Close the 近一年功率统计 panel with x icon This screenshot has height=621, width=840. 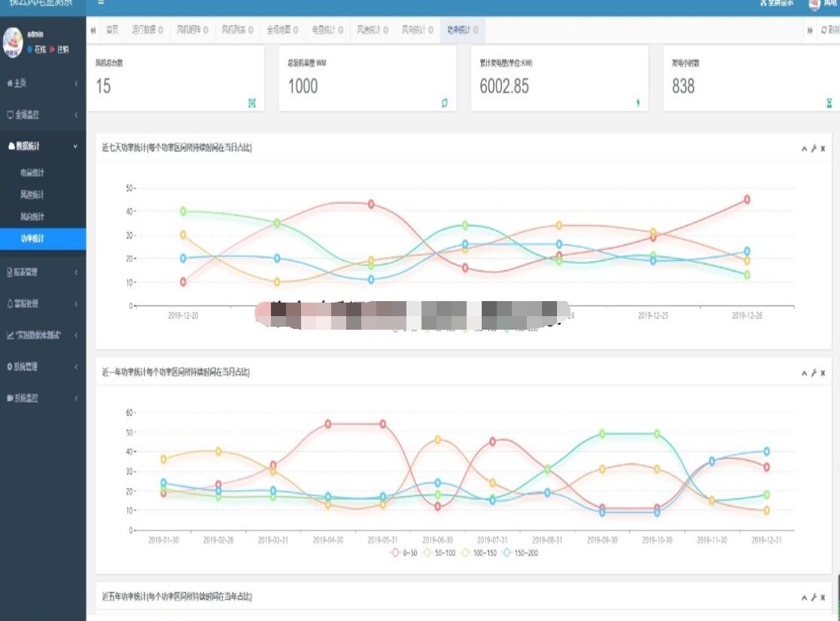point(823,373)
